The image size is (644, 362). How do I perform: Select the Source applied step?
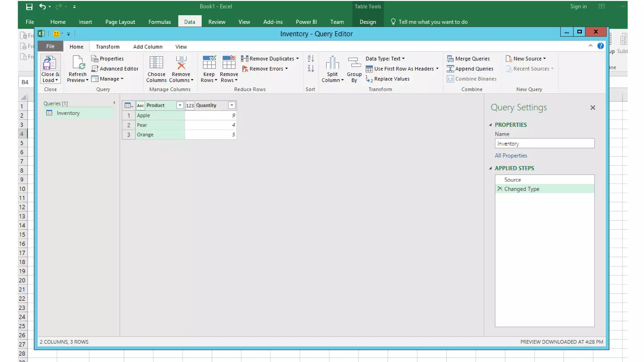513,180
